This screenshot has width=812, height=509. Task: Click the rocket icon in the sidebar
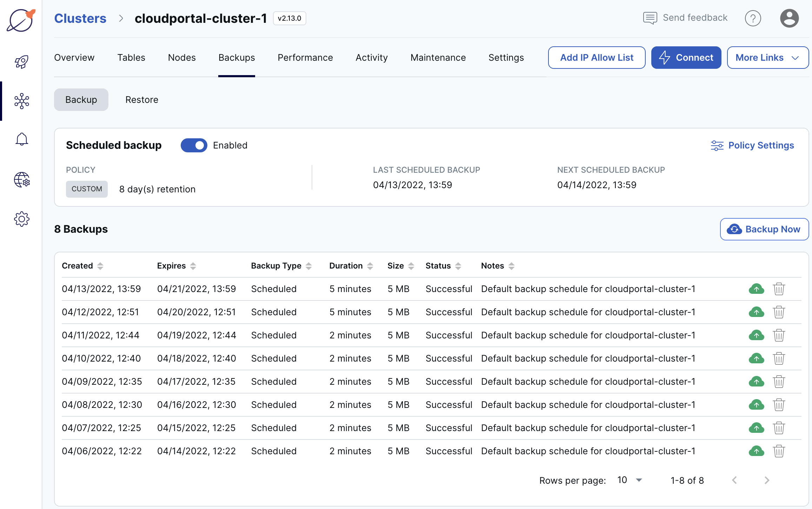tap(21, 62)
